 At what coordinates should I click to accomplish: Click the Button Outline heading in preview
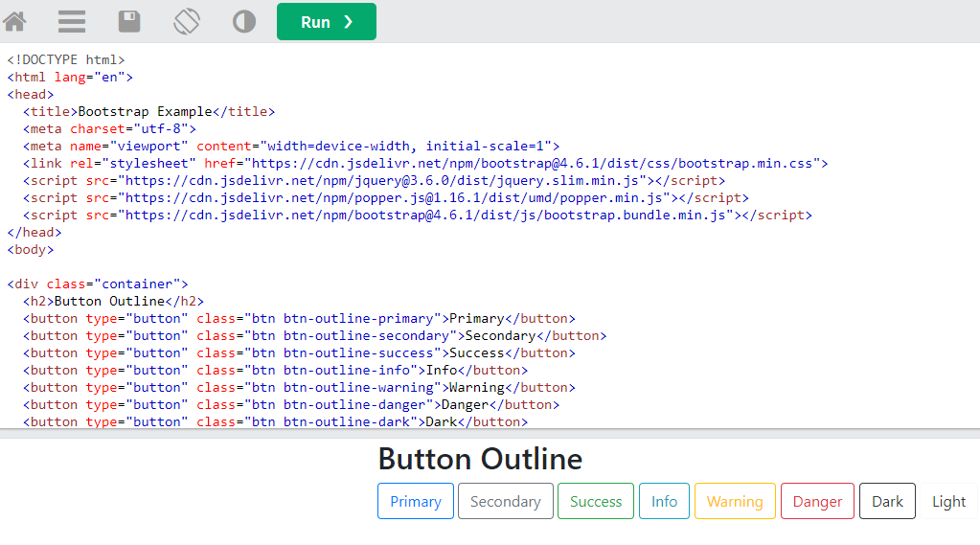[480, 459]
